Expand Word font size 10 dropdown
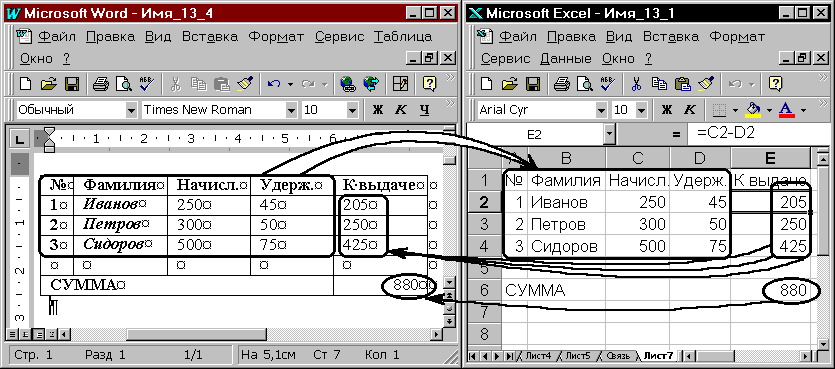The height and width of the screenshot is (369, 835). (x=352, y=110)
